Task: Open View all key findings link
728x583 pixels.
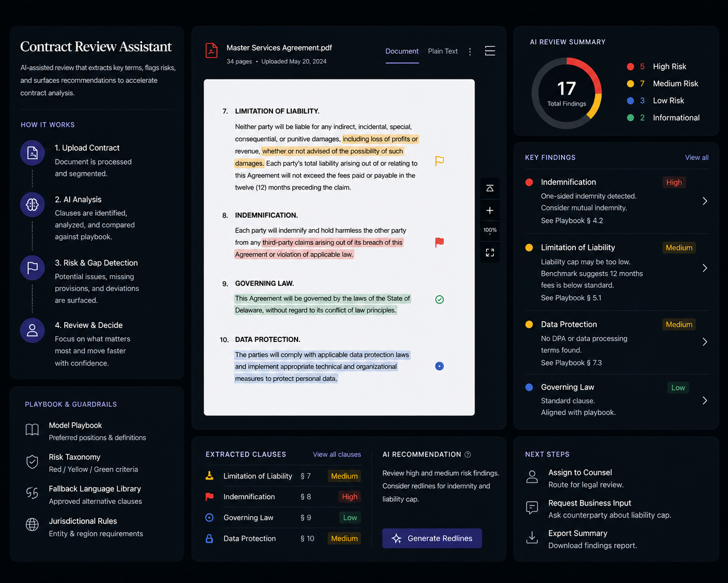Action: [x=696, y=157]
